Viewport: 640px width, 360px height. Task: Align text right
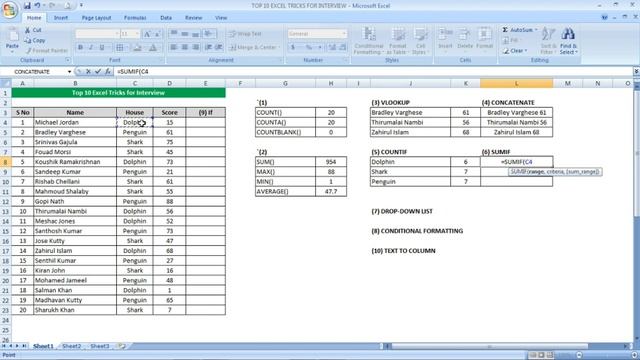coord(196,48)
